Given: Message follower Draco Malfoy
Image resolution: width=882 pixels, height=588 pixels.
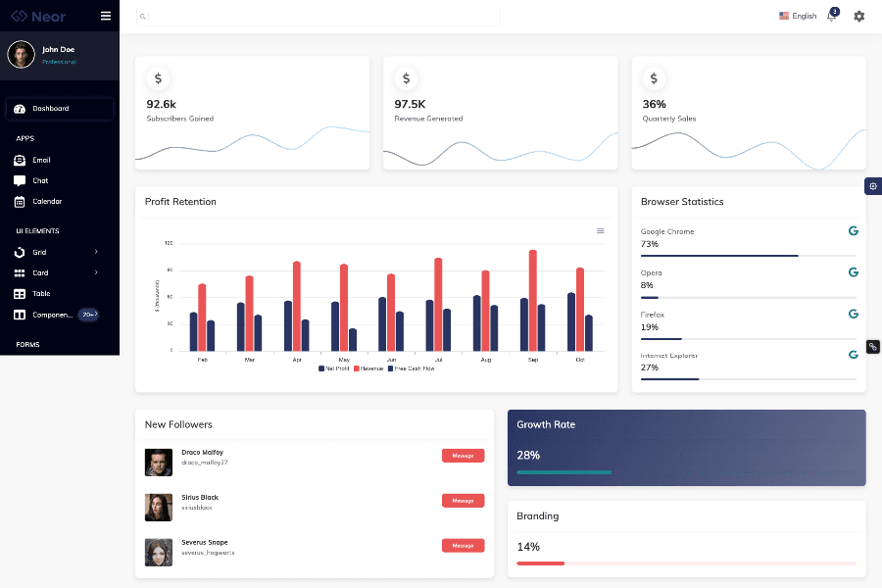Looking at the screenshot, I should point(463,456).
